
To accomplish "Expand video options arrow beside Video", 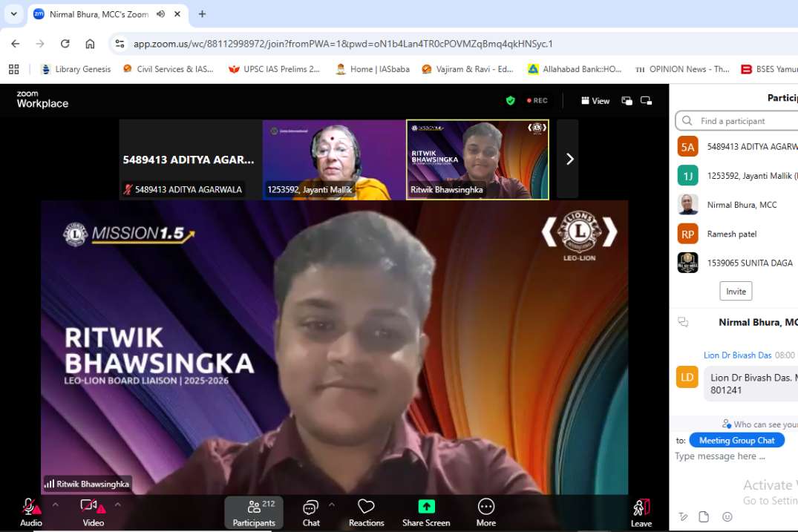I will click(117, 505).
